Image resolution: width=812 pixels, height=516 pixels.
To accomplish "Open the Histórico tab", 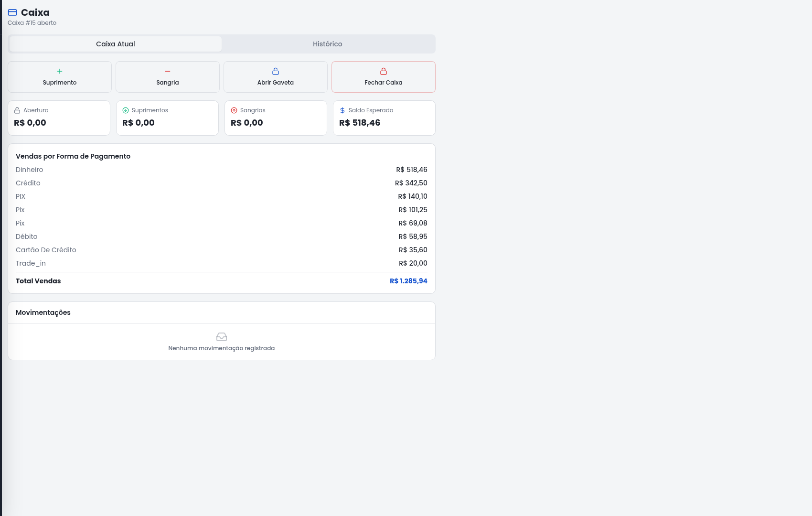I will point(328,44).
